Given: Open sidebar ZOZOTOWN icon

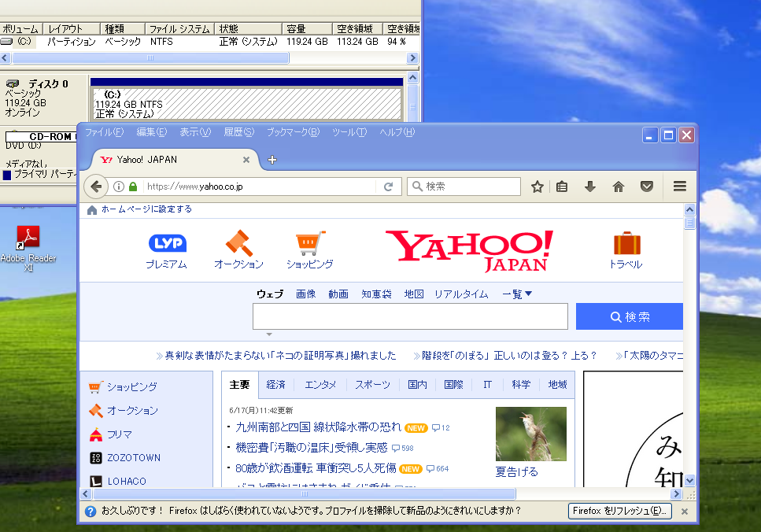Looking at the screenshot, I should tap(95, 458).
